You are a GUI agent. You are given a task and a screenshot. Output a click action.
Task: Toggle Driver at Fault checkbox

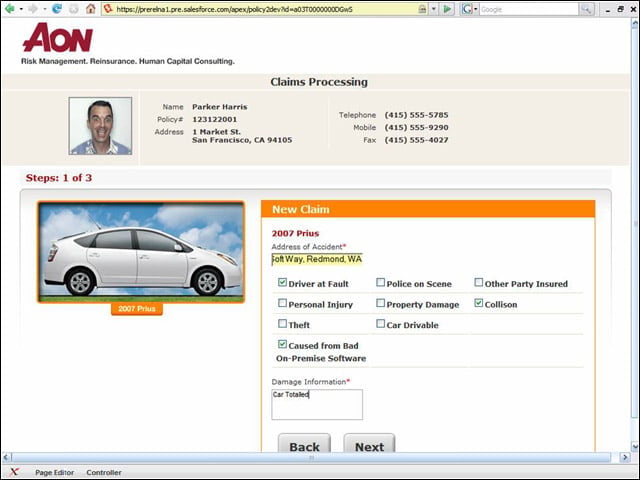tap(282, 282)
